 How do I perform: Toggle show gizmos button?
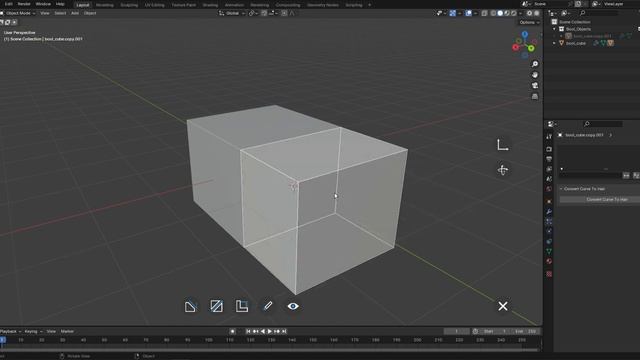click(453, 13)
